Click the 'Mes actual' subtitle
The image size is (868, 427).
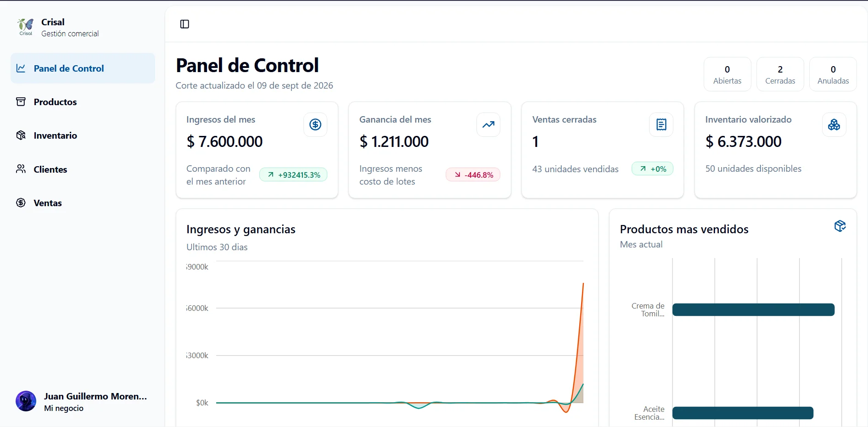(x=641, y=244)
